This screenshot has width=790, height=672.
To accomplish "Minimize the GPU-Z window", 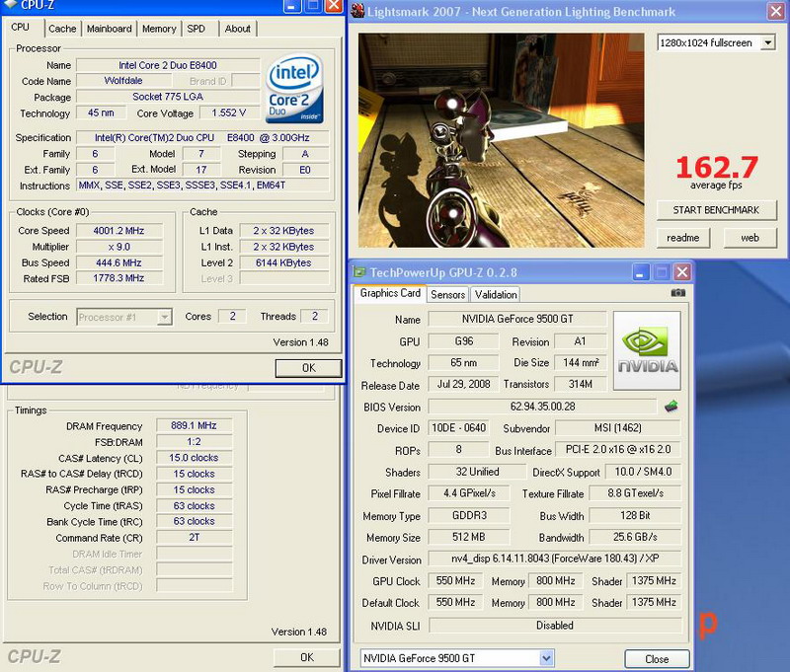I will coord(640,272).
